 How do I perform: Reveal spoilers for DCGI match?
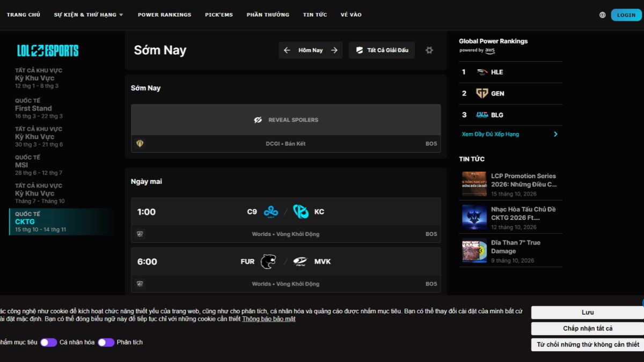tap(286, 120)
